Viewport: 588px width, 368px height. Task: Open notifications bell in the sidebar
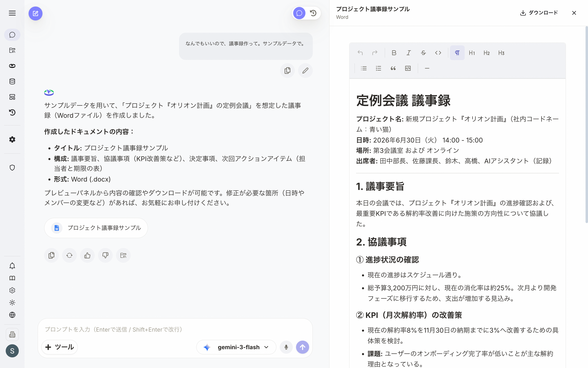pyautogui.click(x=12, y=266)
